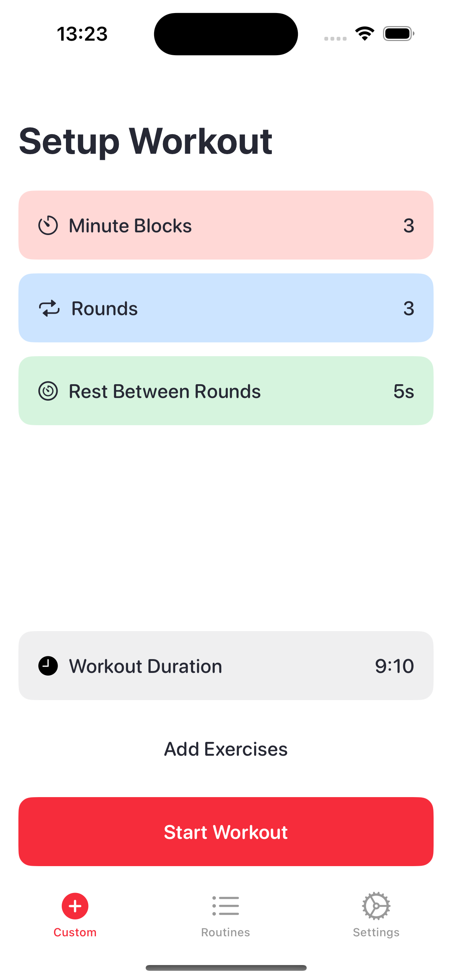This screenshot has width=452, height=980.
Task: Switch to the Settings tab
Action: tap(376, 932)
